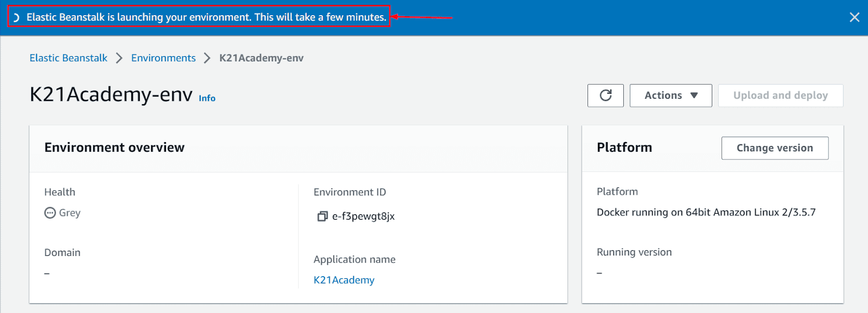Screen dimensions: 868x313
Task: Select the environment ID text e-f3pewgt8jx
Action: [363, 216]
